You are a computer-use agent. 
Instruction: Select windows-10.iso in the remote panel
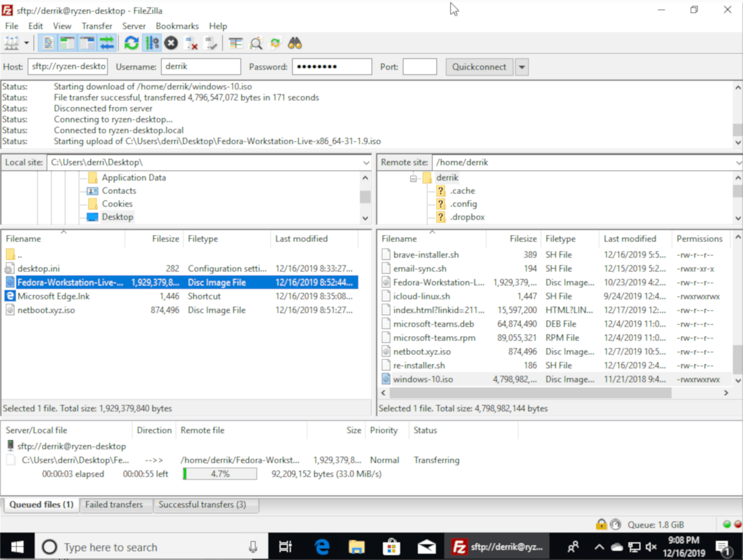click(x=421, y=379)
